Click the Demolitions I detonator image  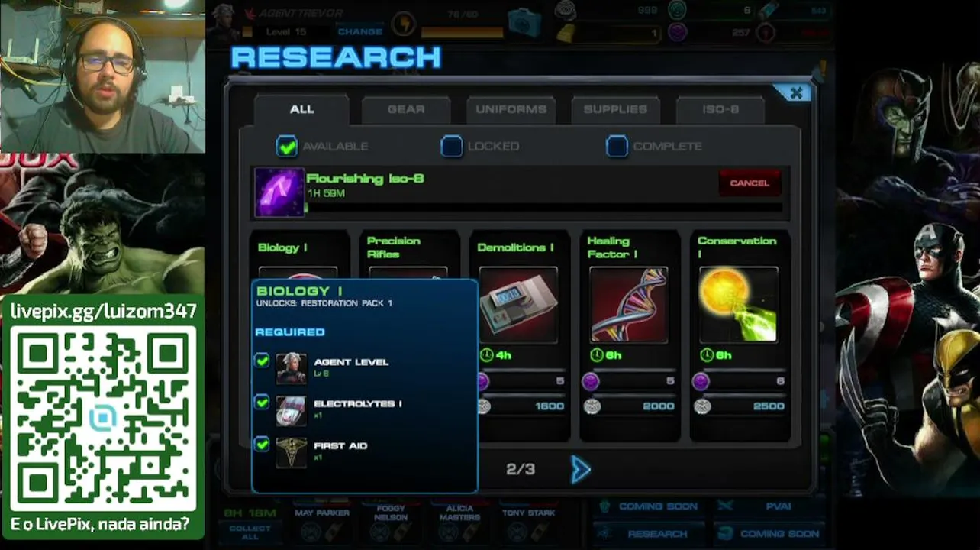tap(519, 305)
